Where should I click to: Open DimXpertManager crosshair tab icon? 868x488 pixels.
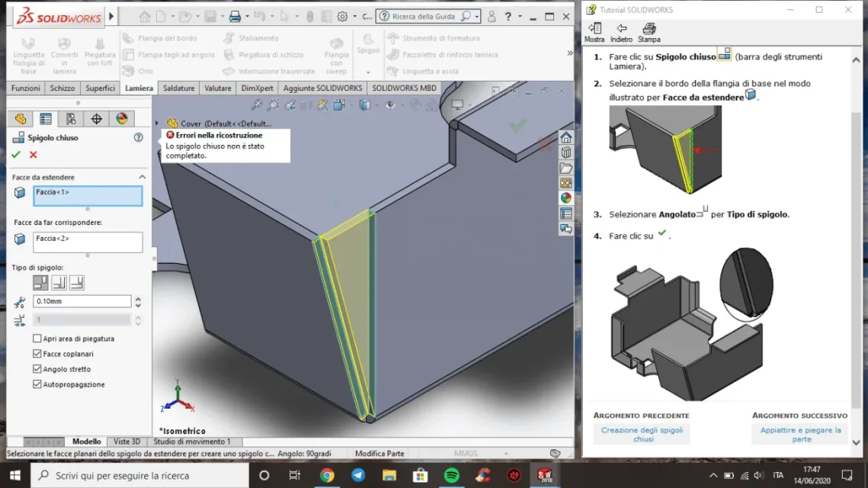(96, 118)
